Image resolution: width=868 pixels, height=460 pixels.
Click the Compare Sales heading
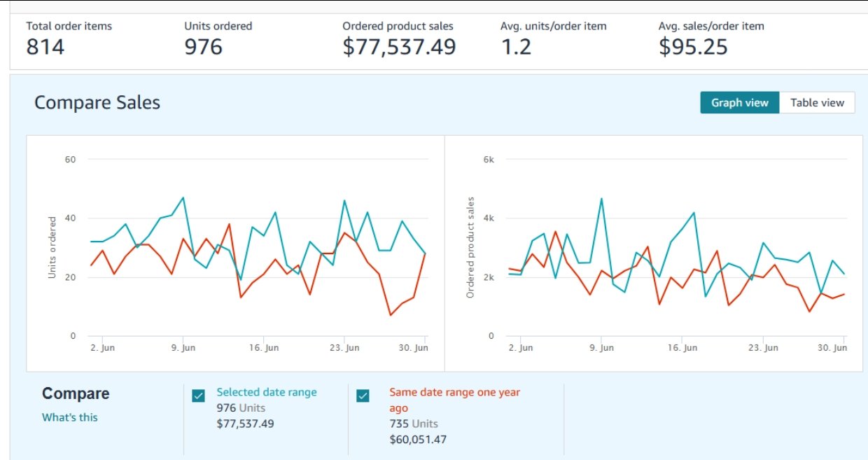pyautogui.click(x=97, y=103)
